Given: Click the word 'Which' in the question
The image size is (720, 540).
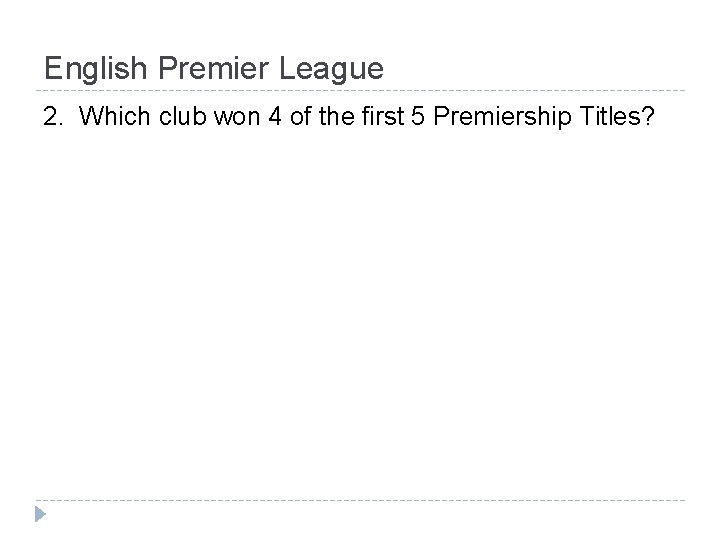Looking at the screenshot, I should tap(114, 116).
